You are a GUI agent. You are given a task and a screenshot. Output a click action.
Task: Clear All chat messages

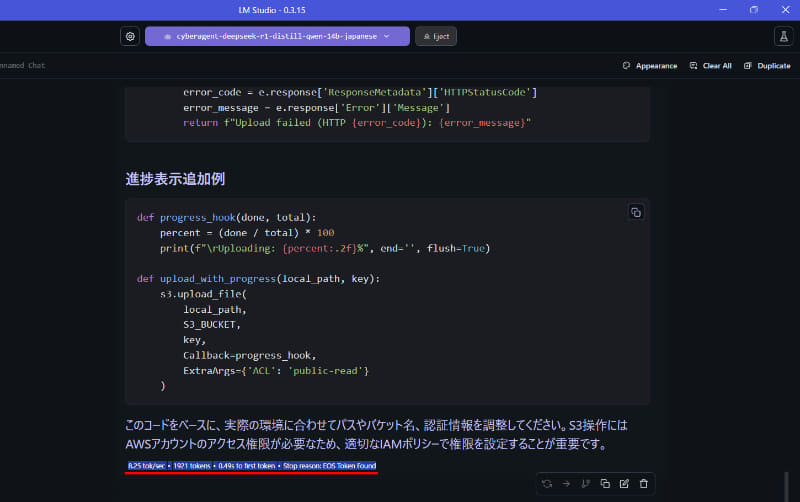coord(710,66)
